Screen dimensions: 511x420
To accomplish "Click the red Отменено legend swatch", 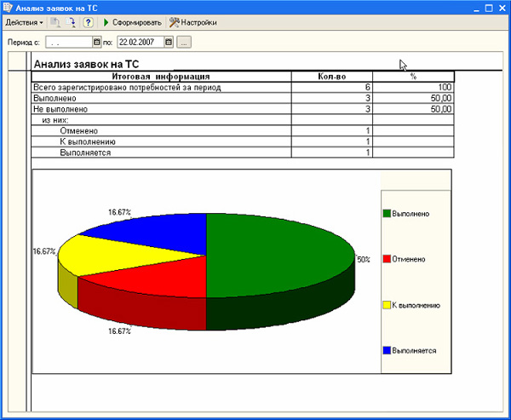I will click(387, 259).
